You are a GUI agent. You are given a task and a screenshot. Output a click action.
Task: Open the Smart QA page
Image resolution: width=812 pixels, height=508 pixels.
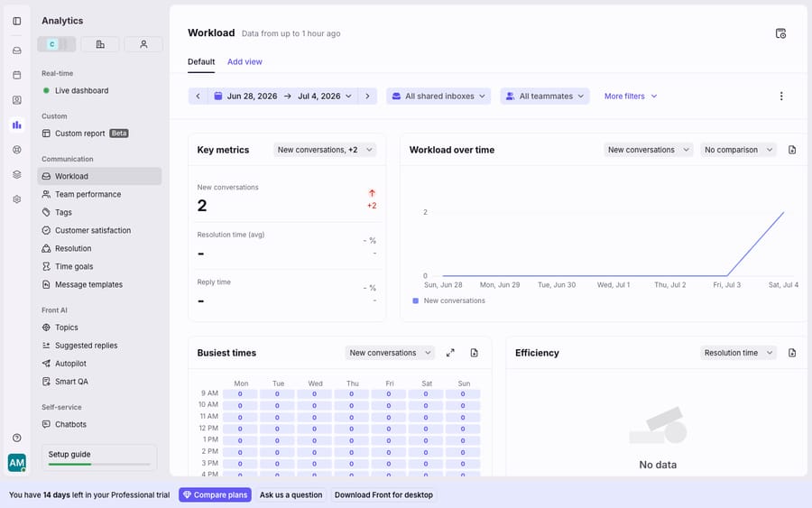[x=99, y=382]
